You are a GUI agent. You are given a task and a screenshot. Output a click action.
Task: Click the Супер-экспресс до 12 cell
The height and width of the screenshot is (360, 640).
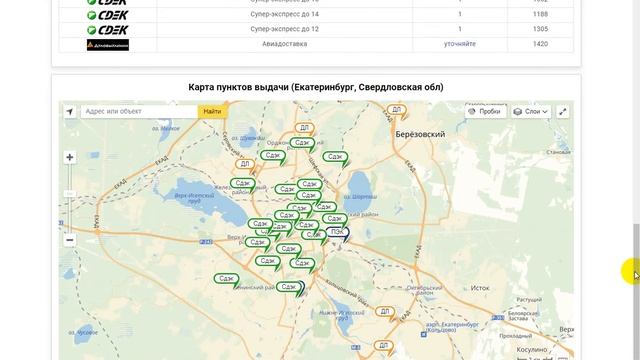[x=284, y=29]
